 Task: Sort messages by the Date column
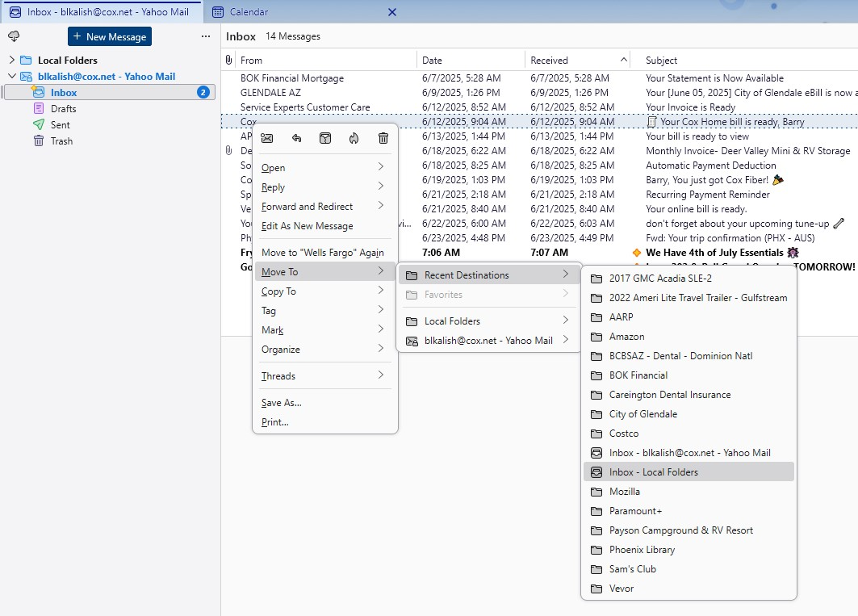(471, 61)
